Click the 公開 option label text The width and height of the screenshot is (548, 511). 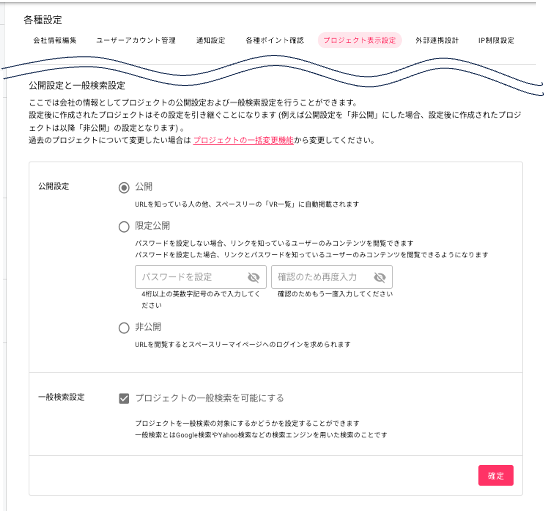point(144,187)
